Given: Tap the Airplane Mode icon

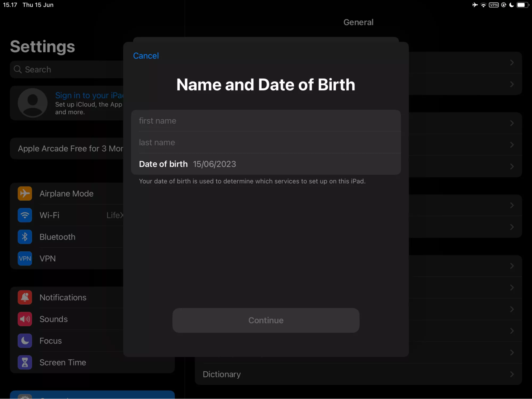Looking at the screenshot, I should (x=25, y=193).
